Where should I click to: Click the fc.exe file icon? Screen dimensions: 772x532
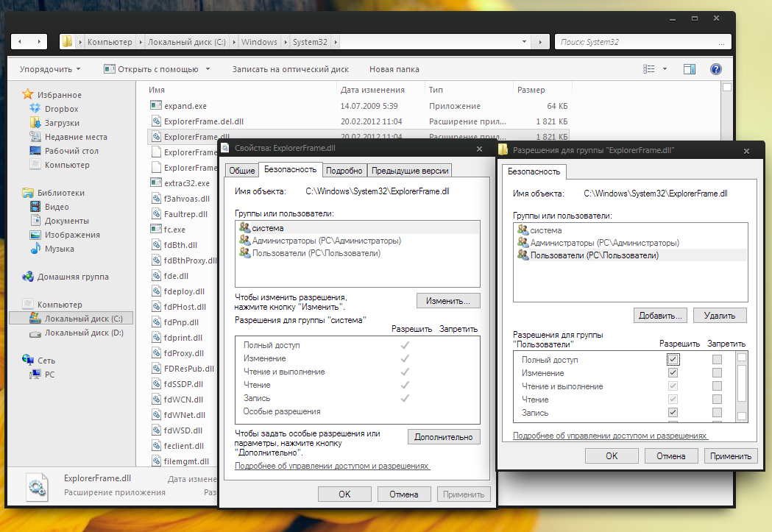(156, 229)
